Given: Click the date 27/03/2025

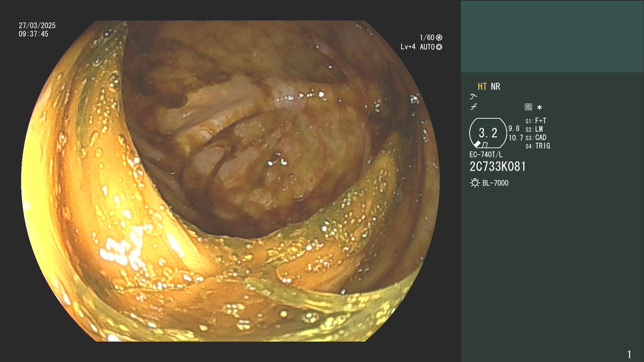Looking at the screenshot, I should click(37, 25).
